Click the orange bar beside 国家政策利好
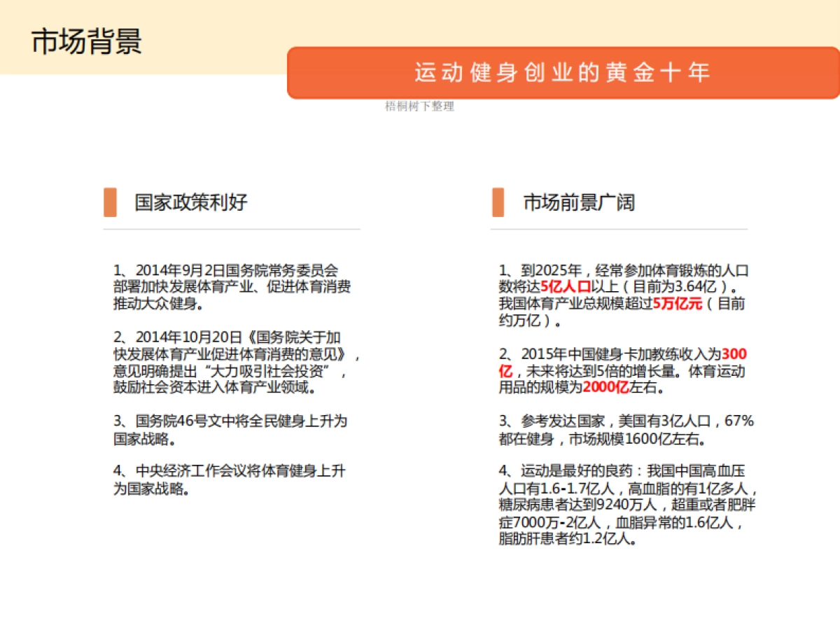 click(x=110, y=204)
